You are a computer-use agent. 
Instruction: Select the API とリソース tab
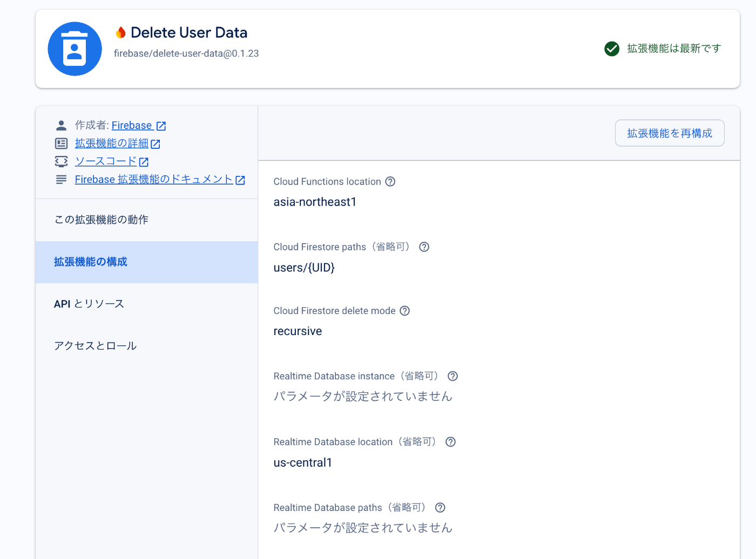coord(147,304)
